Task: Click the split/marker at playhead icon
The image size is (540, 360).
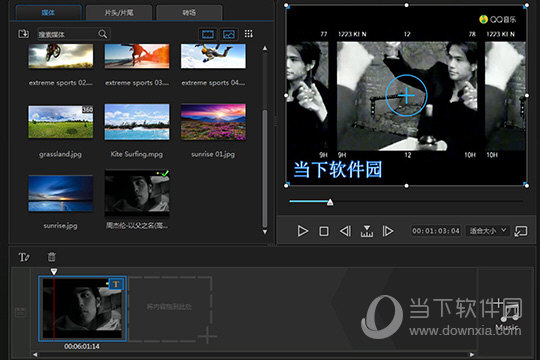Action: pos(367,231)
